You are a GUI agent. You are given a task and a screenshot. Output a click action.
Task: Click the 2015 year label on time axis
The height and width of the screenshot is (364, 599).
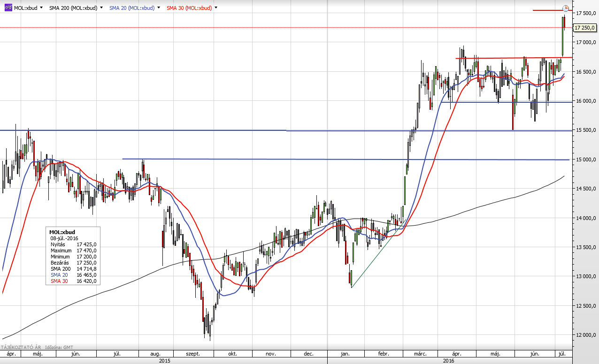coord(164,361)
